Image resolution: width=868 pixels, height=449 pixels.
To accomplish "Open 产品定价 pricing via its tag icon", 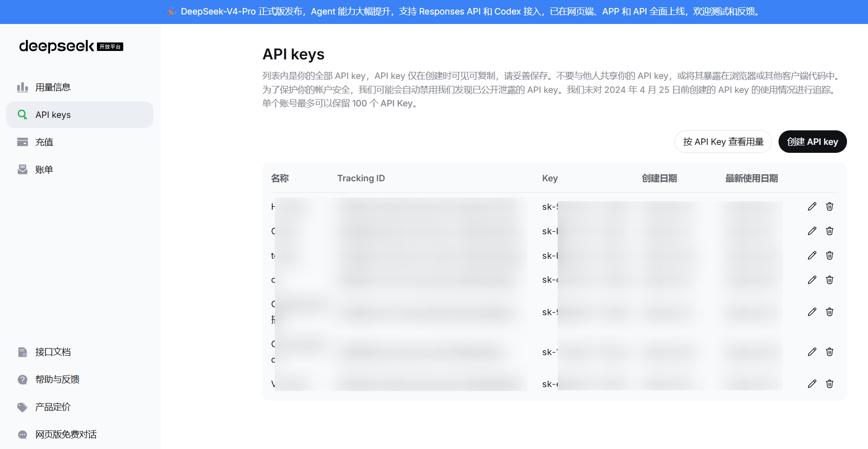I will click(22, 407).
